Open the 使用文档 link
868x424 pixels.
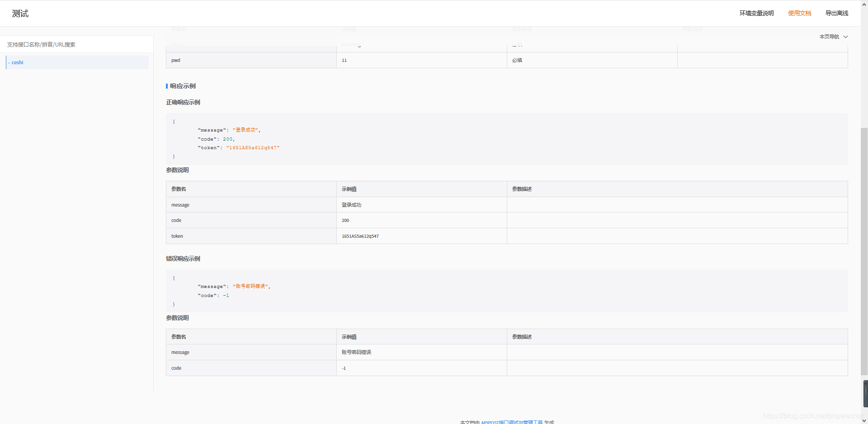pos(799,13)
